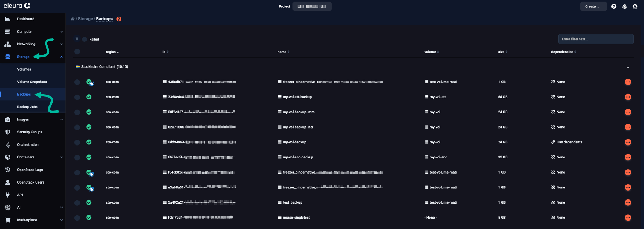
Task: Open Volumes under Storage
Action: point(24,69)
